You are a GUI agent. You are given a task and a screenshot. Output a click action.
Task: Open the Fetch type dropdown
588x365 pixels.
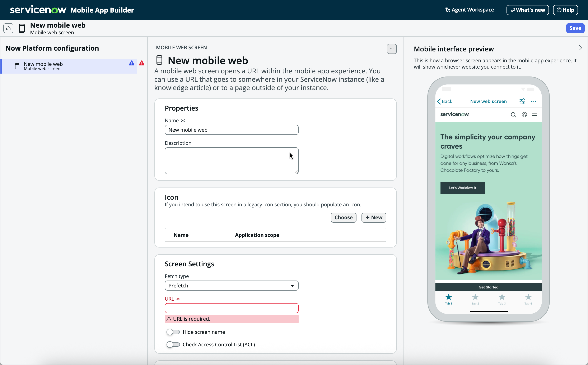tap(232, 286)
